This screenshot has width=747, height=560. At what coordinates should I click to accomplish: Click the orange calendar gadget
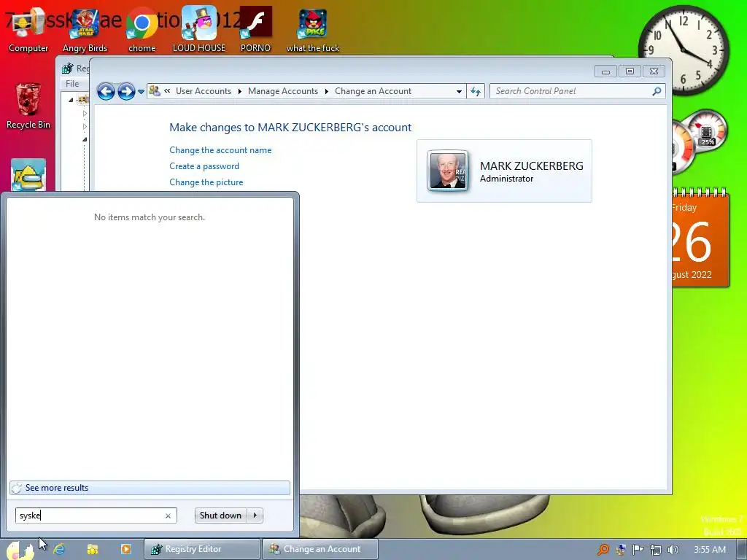(700, 238)
